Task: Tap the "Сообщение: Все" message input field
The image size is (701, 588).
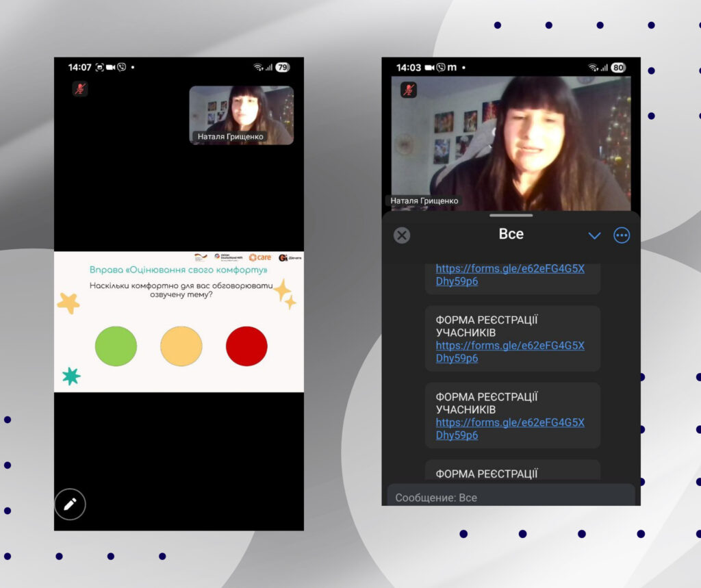Action: [x=511, y=497]
